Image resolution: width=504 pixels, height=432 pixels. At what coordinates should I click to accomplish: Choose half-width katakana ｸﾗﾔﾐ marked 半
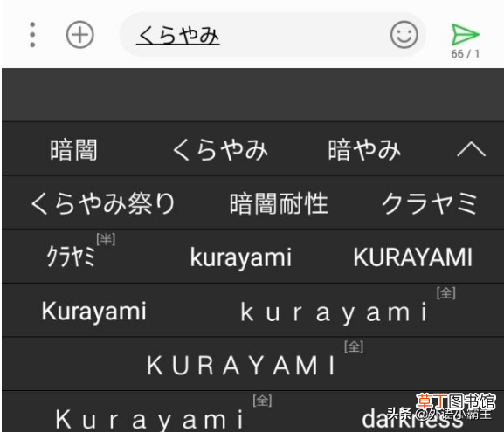[x=72, y=257]
